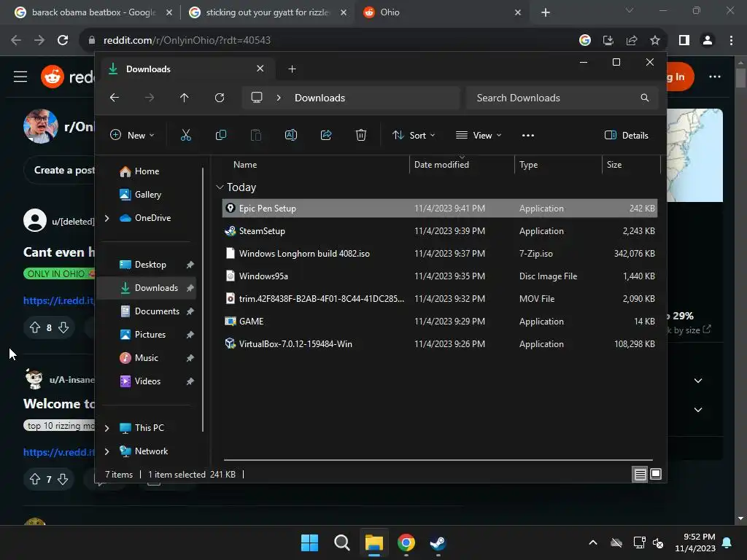Show hidden system tray icons
The width and height of the screenshot is (747, 560).
[x=593, y=542]
